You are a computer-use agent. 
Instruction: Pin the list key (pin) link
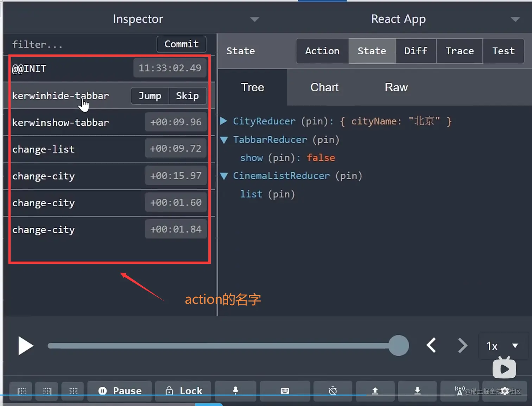(x=281, y=194)
